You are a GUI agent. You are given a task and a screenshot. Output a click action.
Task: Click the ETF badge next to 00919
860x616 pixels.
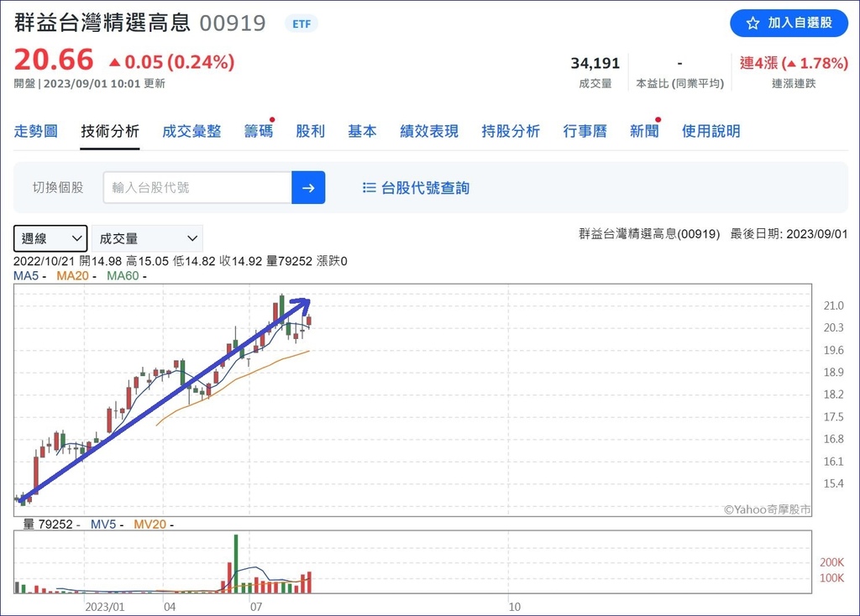click(x=302, y=23)
